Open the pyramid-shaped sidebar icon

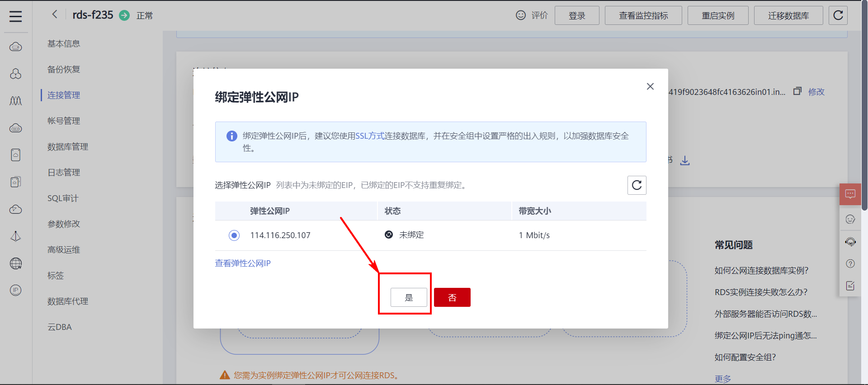pos(16,236)
